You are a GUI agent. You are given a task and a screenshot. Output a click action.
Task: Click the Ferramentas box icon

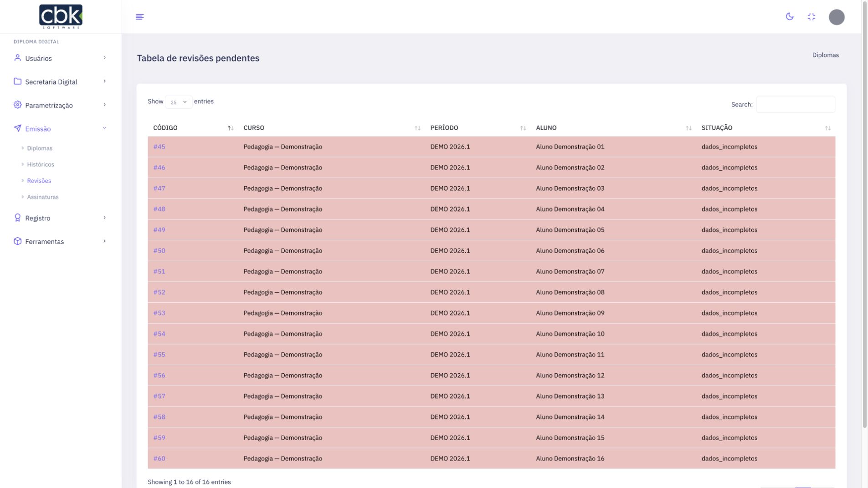pyautogui.click(x=17, y=241)
